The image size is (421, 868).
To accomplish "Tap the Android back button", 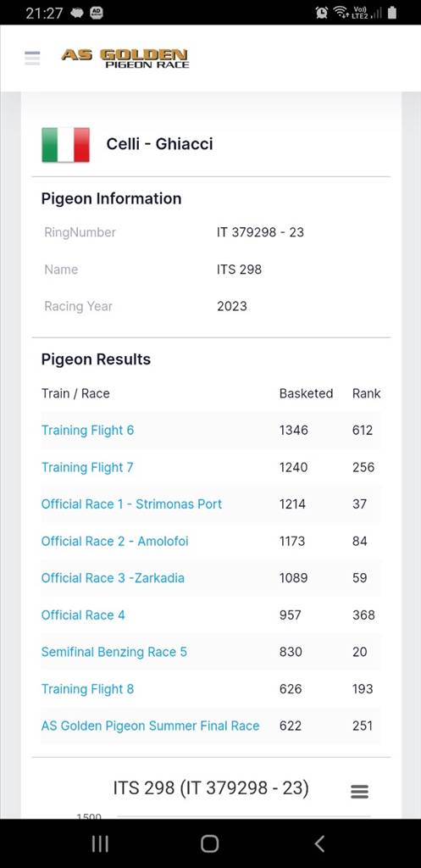I will pos(319,843).
